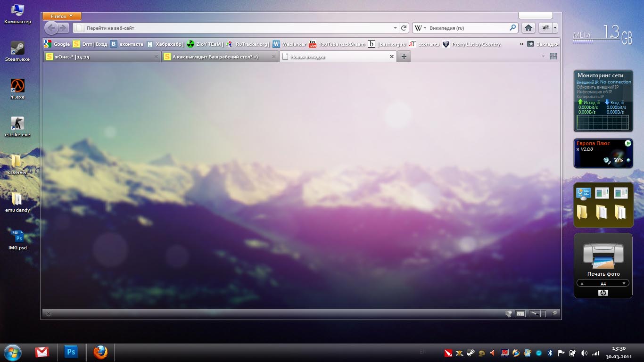Switch to the 'жОна' tab

pos(99,57)
